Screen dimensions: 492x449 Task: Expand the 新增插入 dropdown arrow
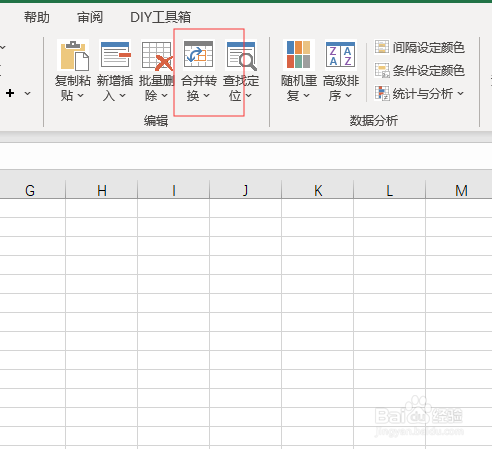pyautogui.click(x=122, y=96)
